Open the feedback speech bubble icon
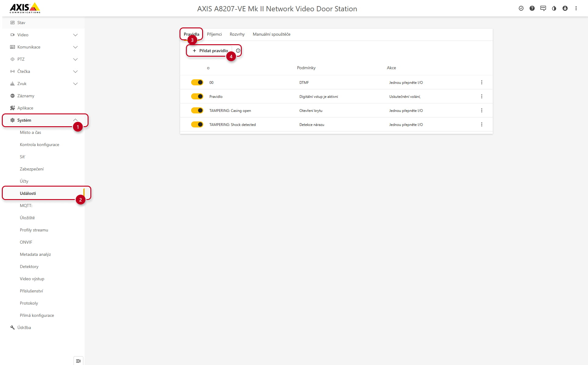Viewport: 588px width, 365px height. [543, 9]
